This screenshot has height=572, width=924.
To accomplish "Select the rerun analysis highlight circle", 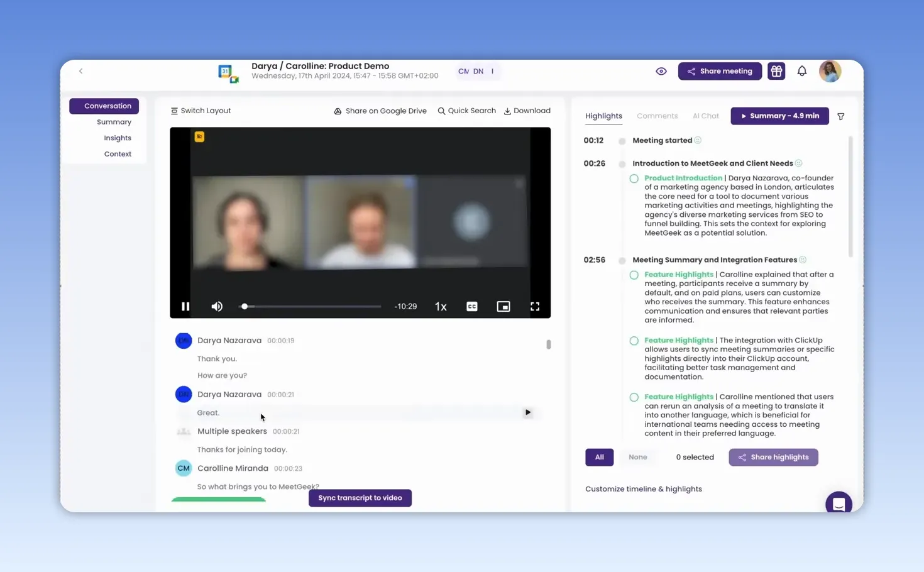I will pos(634,397).
